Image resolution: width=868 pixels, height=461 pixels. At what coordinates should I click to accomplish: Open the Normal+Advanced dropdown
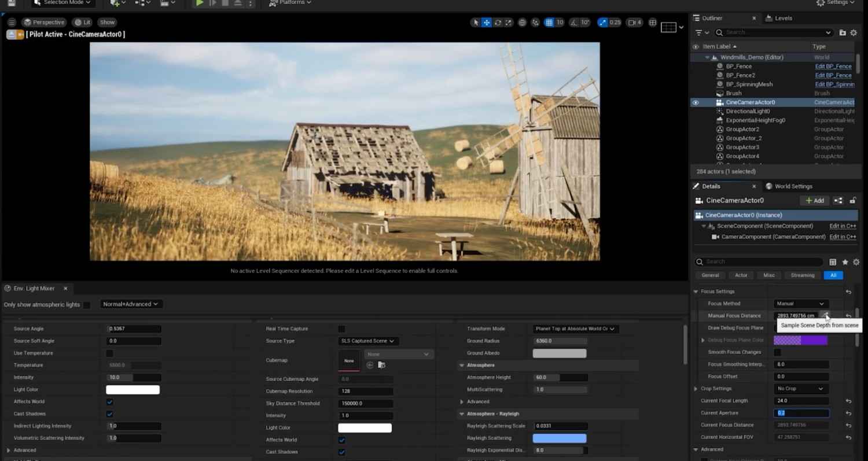[131, 304]
